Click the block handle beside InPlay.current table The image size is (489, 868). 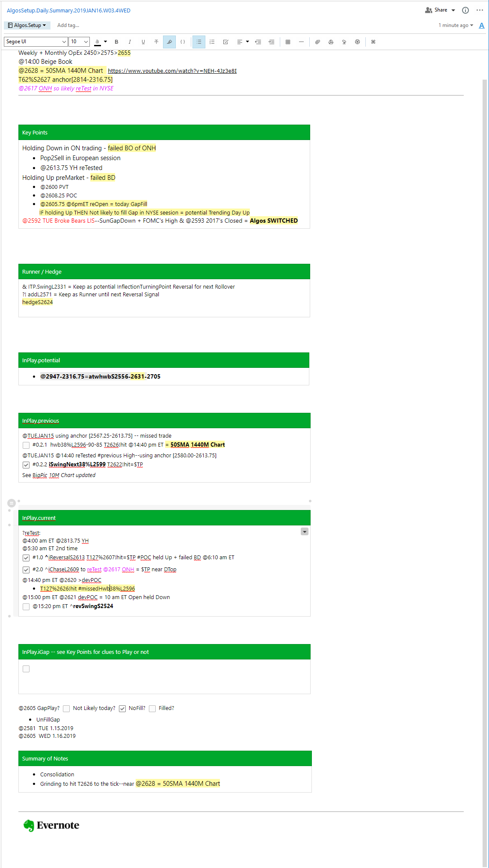[x=12, y=503]
